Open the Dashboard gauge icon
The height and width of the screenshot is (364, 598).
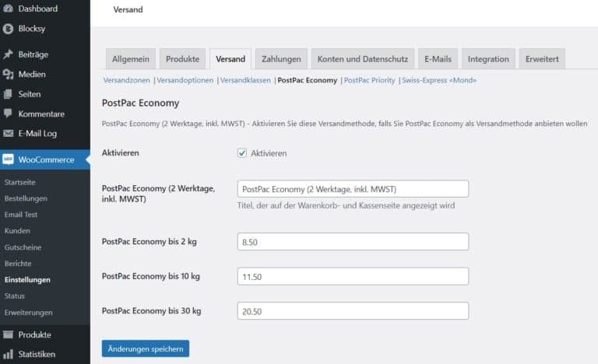(x=8, y=9)
